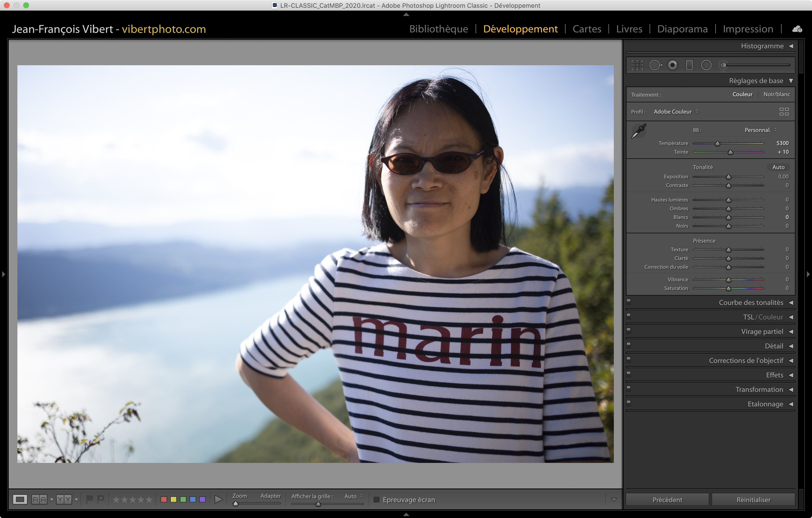Click the Réinitialiser button
Image resolution: width=812 pixels, height=518 pixels.
tap(753, 499)
